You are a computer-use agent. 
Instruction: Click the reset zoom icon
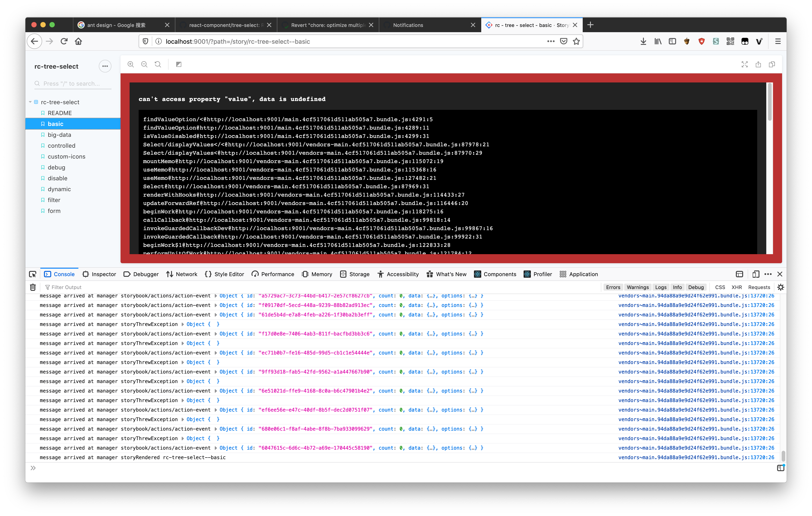[158, 64]
